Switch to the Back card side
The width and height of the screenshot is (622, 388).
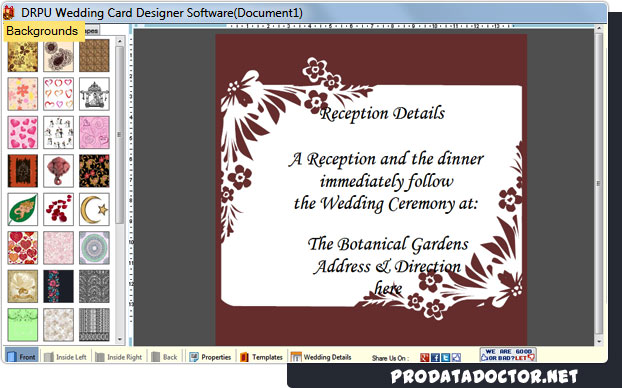165,357
